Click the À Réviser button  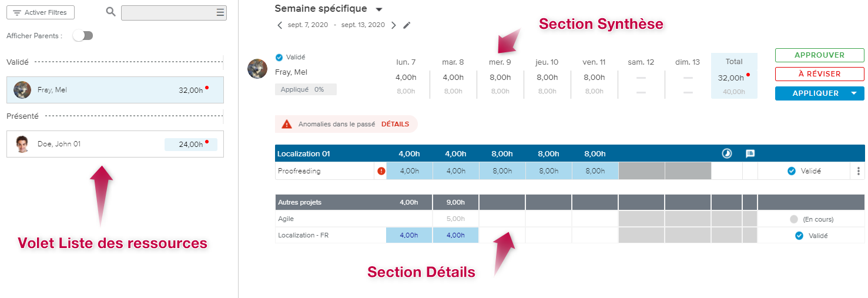click(x=819, y=74)
